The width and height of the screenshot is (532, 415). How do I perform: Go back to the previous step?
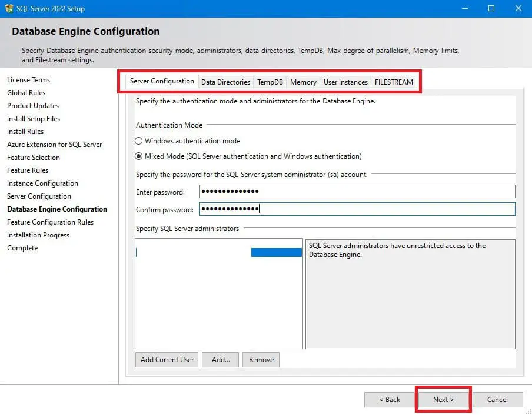(x=390, y=399)
